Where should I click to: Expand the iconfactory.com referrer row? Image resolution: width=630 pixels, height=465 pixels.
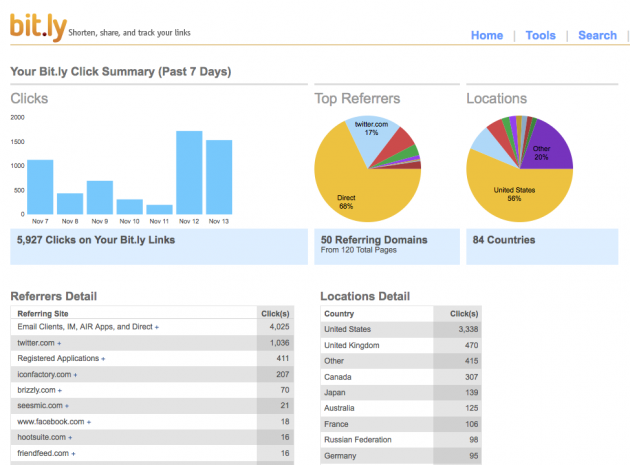tap(75, 375)
